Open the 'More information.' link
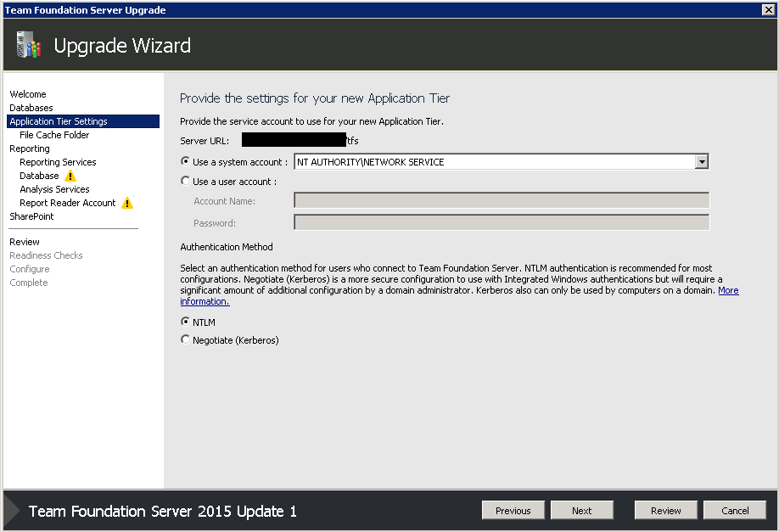This screenshot has width=779, height=532. tap(728, 290)
